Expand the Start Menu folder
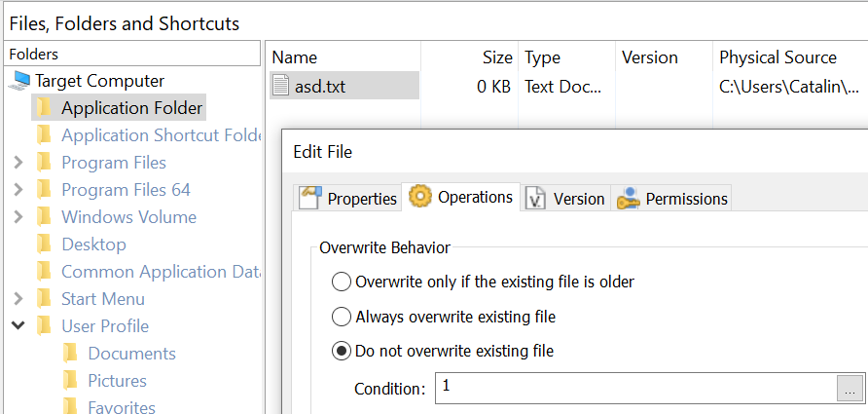 [18, 299]
